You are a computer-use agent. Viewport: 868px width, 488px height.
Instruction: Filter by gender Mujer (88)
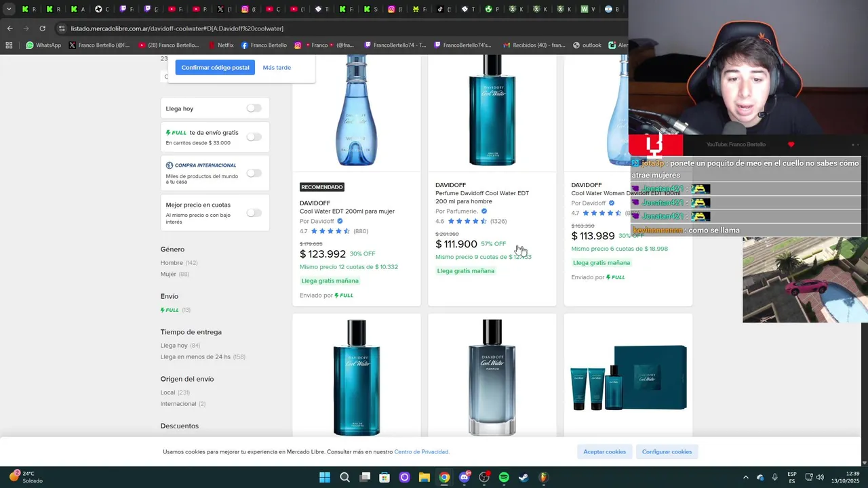(x=174, y=274)
